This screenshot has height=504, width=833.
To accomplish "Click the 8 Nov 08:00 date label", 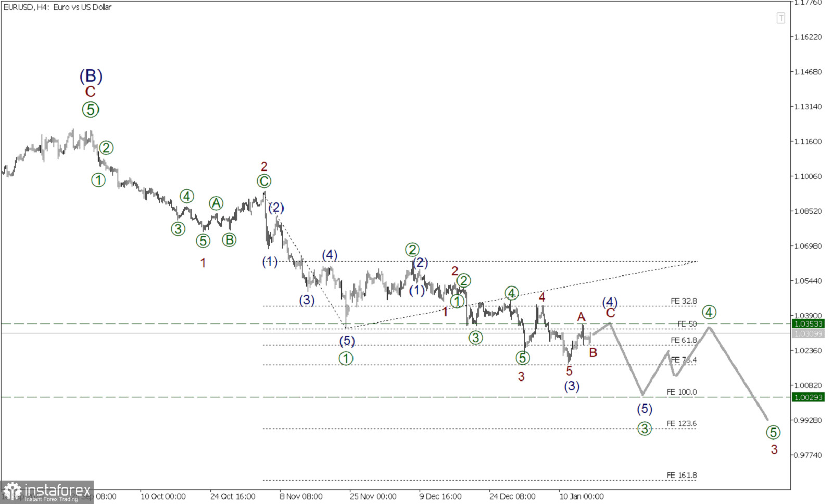I will point(301,496).
